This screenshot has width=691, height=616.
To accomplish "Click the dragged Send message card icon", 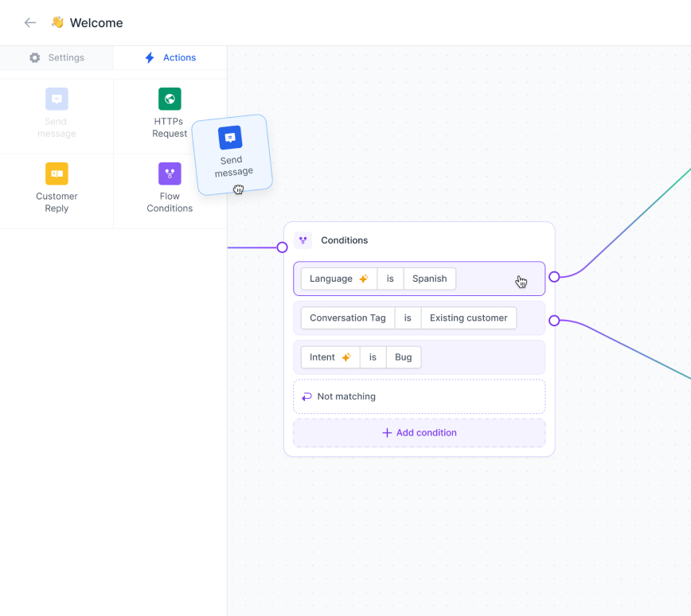I will click(230, 138).
